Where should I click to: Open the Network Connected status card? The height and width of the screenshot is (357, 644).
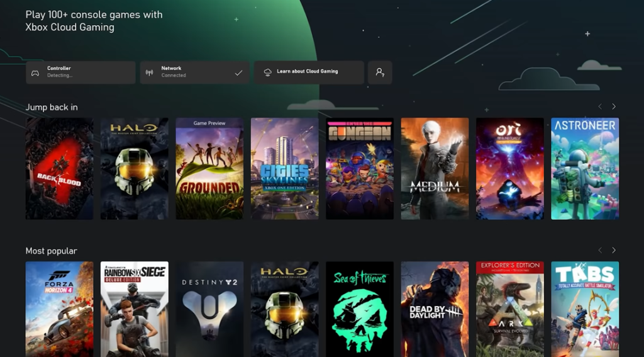(195, 72)
